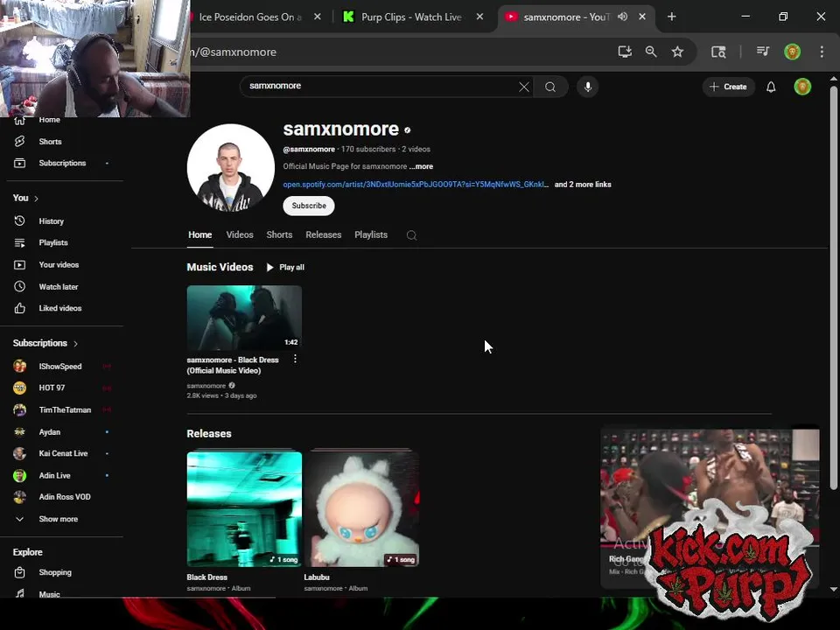This screenshot has height=630, width=840.
Task: Switch to the channel Playlists tab
Action: [371, 234]
